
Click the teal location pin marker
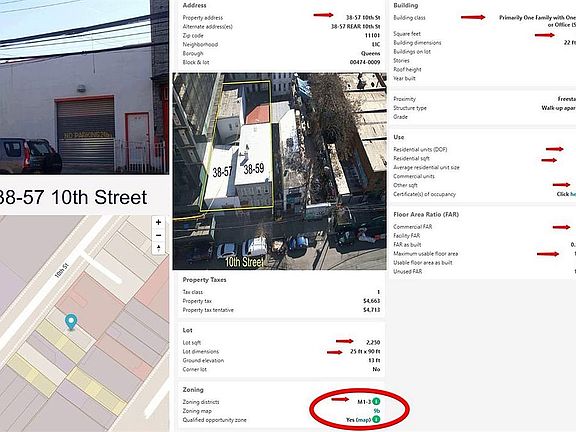71,322
